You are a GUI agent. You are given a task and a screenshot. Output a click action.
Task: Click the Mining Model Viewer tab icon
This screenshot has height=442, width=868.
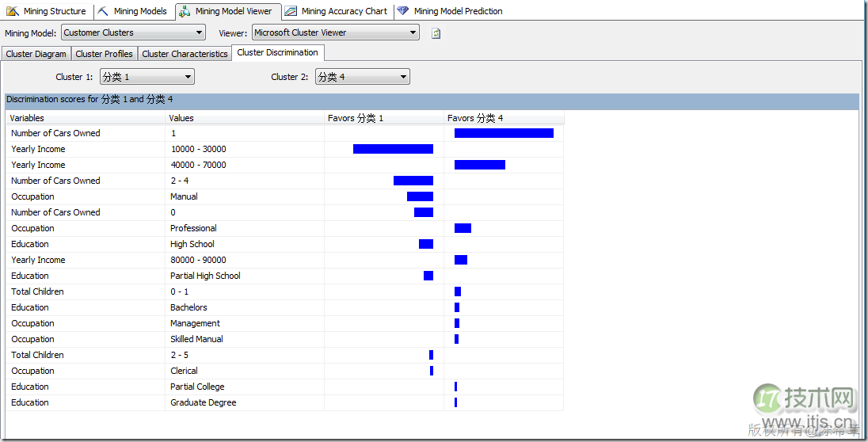pyautogui.click(x=185, y=11)
